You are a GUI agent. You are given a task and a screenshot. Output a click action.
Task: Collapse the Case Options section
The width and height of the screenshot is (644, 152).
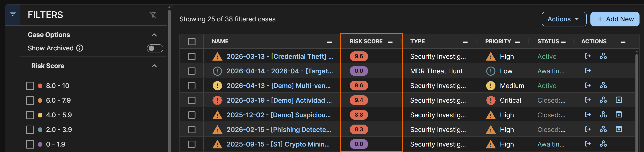pos(154,35)
